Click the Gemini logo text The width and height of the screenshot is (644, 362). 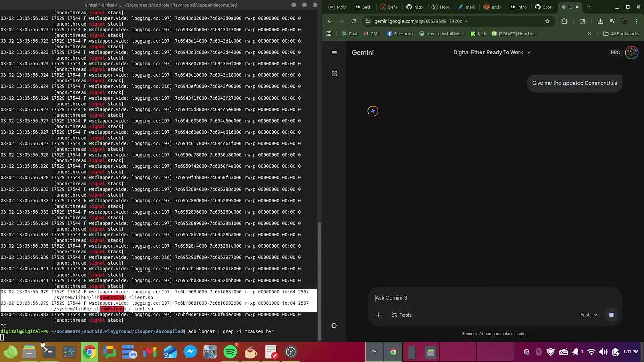362,52
